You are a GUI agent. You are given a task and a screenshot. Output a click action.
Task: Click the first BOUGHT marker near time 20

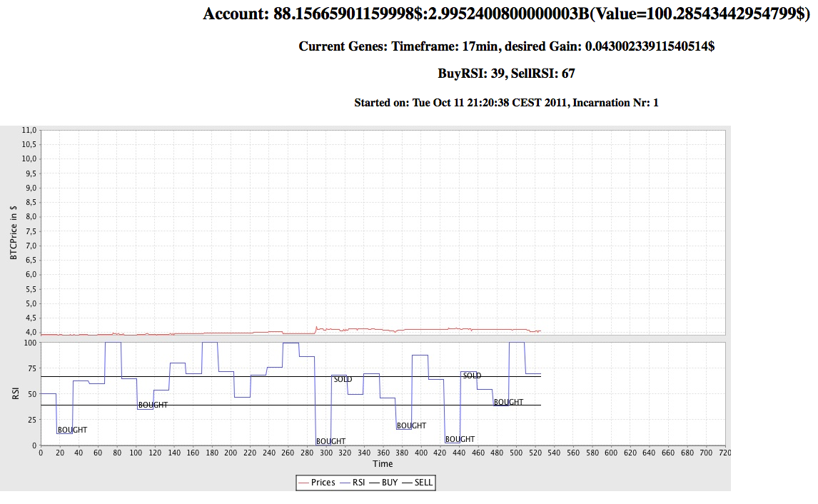tap(72, 430)
